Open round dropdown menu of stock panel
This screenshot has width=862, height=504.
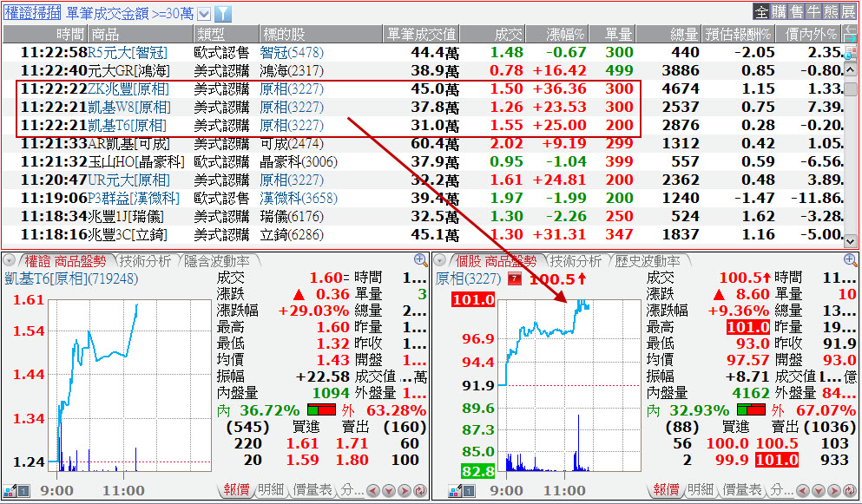pos(439,260)
